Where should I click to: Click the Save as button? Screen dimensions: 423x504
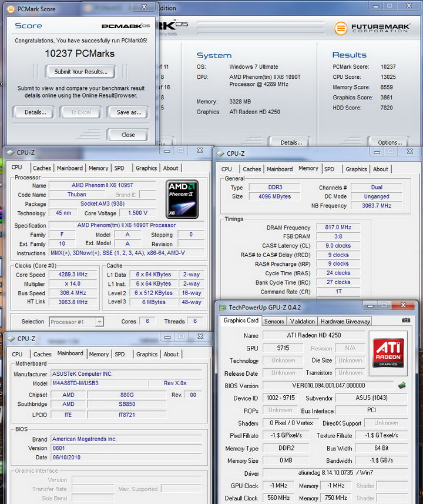click(129, 112)
